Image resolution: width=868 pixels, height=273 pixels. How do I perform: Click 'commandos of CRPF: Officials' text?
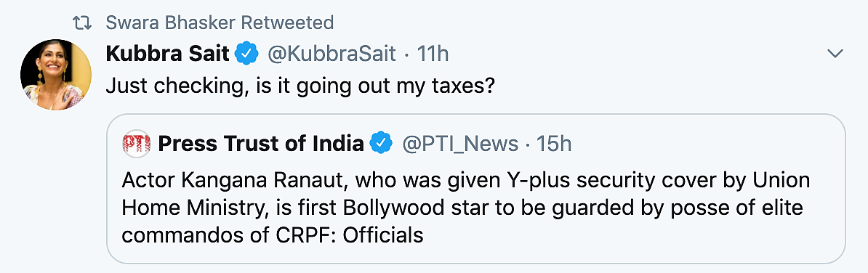tap(273, 235)
